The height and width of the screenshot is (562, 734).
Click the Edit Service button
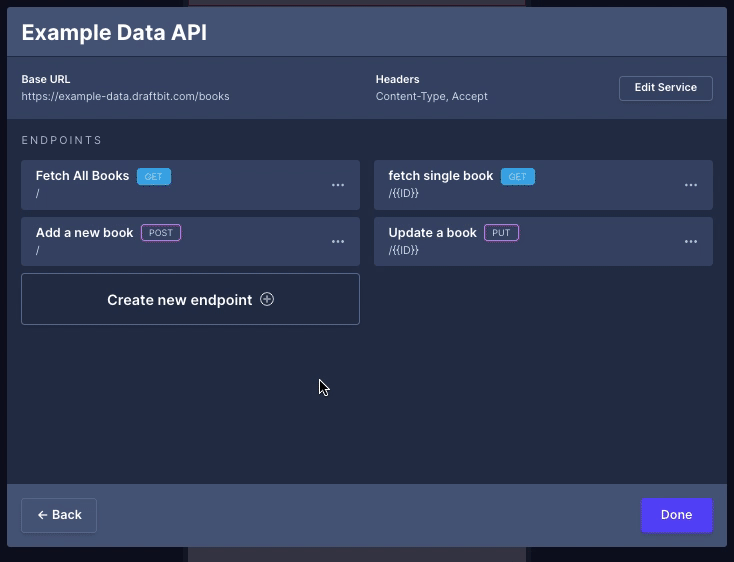(x=666, y=88)
